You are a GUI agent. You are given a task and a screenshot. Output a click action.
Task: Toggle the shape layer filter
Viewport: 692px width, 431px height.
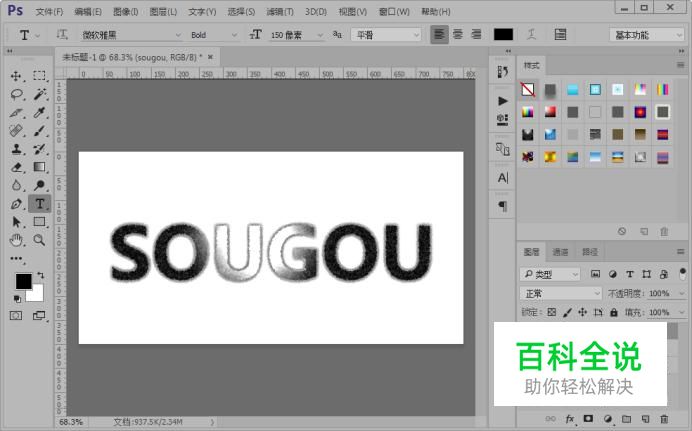[647, 274]
